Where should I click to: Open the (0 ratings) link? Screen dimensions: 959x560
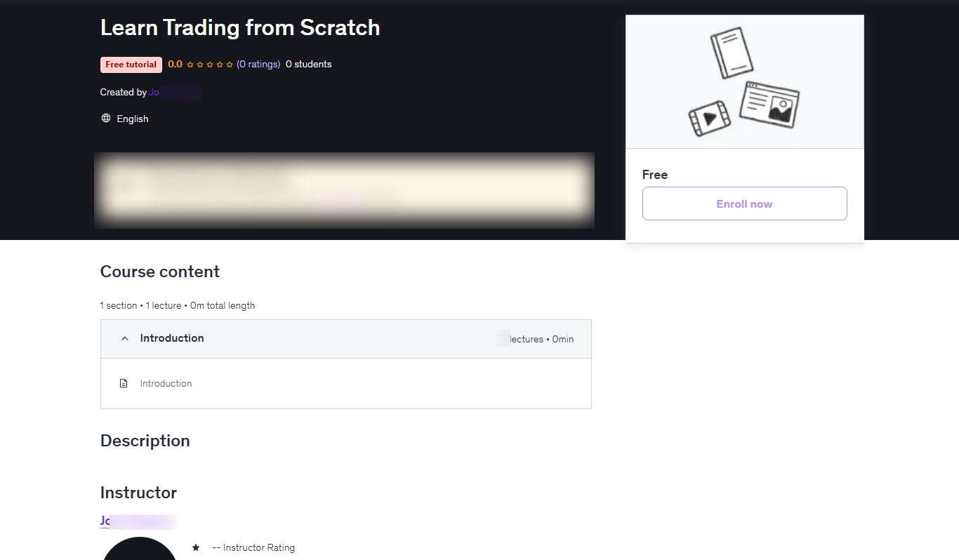click(258, 64)
